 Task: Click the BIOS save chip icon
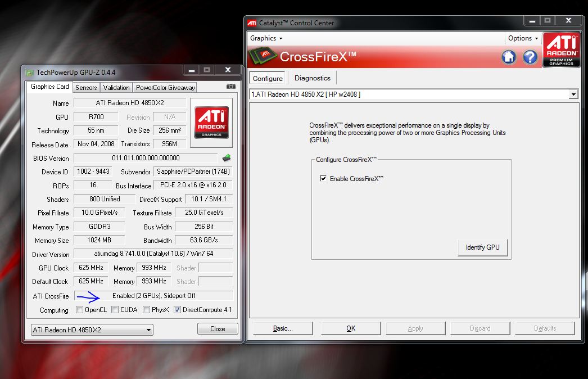click(x=227, y=158)
